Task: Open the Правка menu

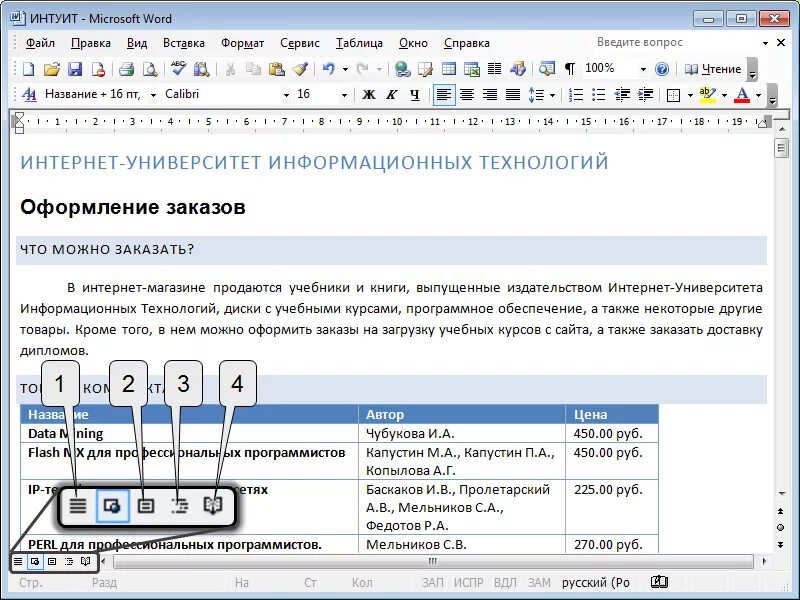Action: pyautogui.click(x=90, y=43)
